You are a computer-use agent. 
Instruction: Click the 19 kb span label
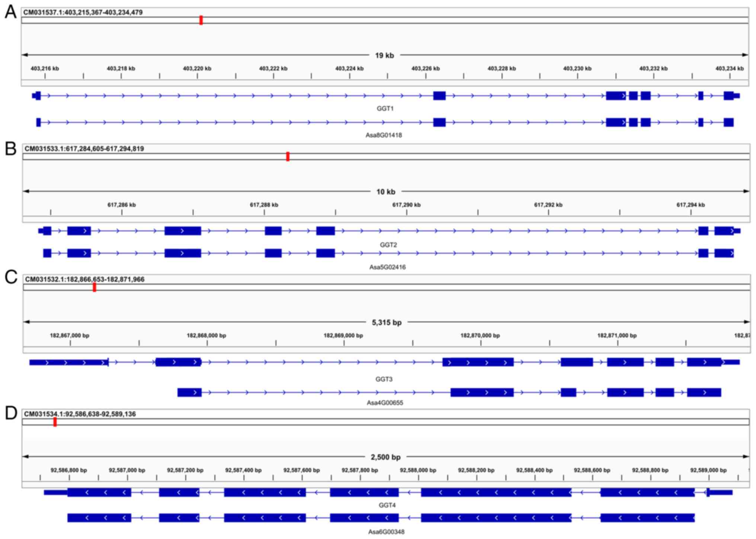384,55
